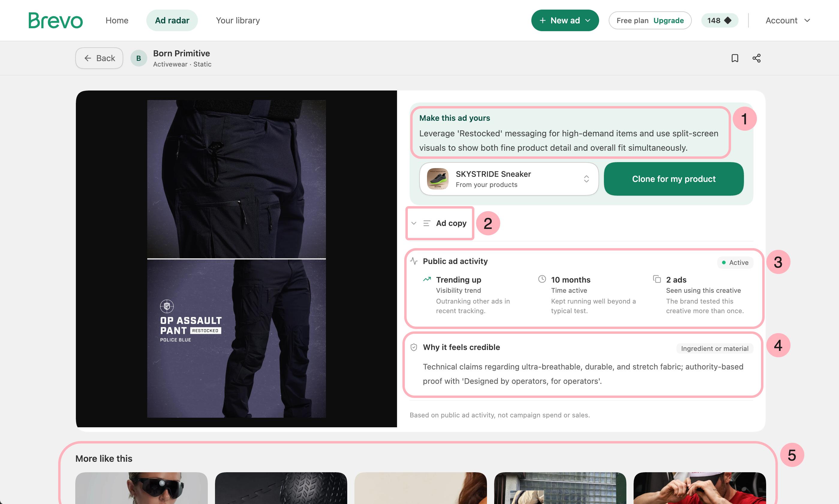Viewport: 839px width, 504px height.
Task: Click the 2 ads stat text
Action: pyautogui.click(x=676, y=280)
